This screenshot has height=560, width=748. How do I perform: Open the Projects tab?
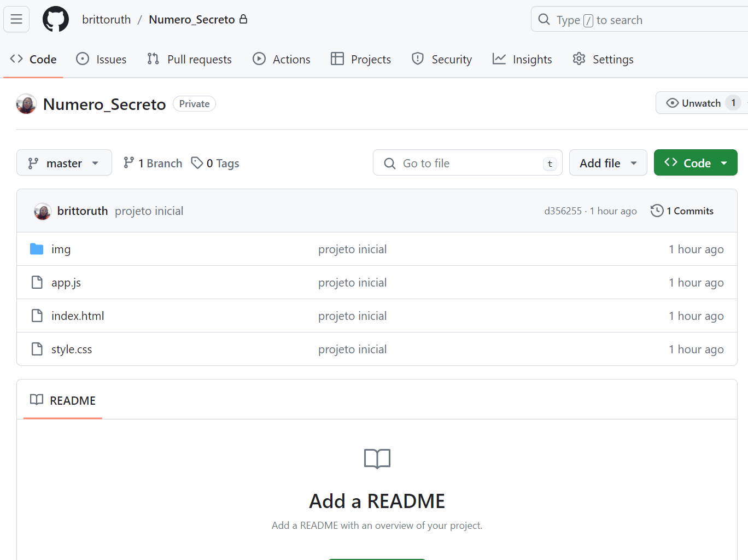(x=361, y=59)
